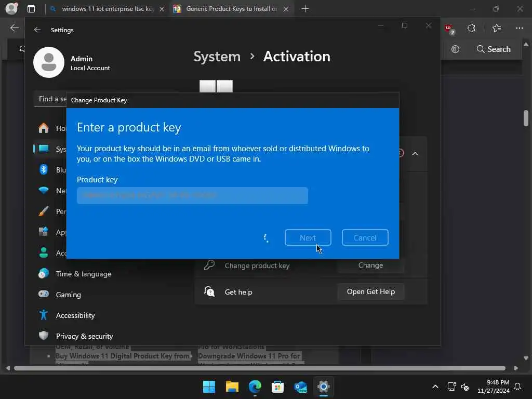The height and width of the screenshot is (399, 532).
Task: Open File Explorer from taskbar
Action: pos(232,387)
